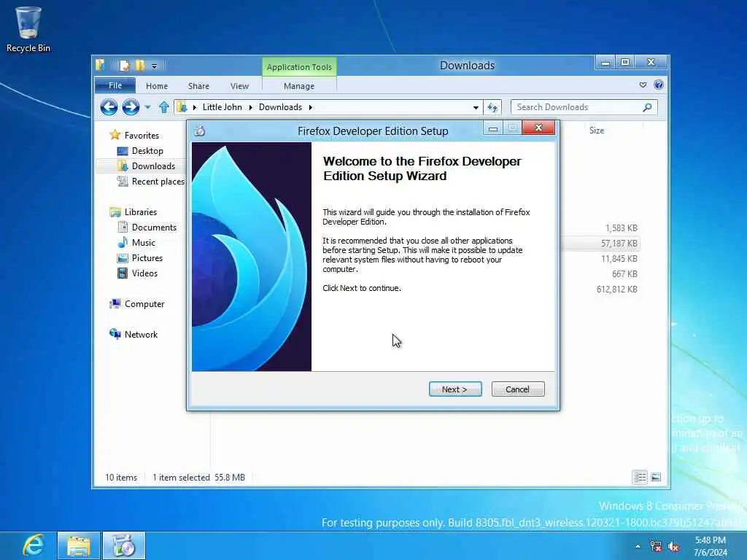
Task: Switch to large icons view in status bar
Action: click(x=656, y=477)
